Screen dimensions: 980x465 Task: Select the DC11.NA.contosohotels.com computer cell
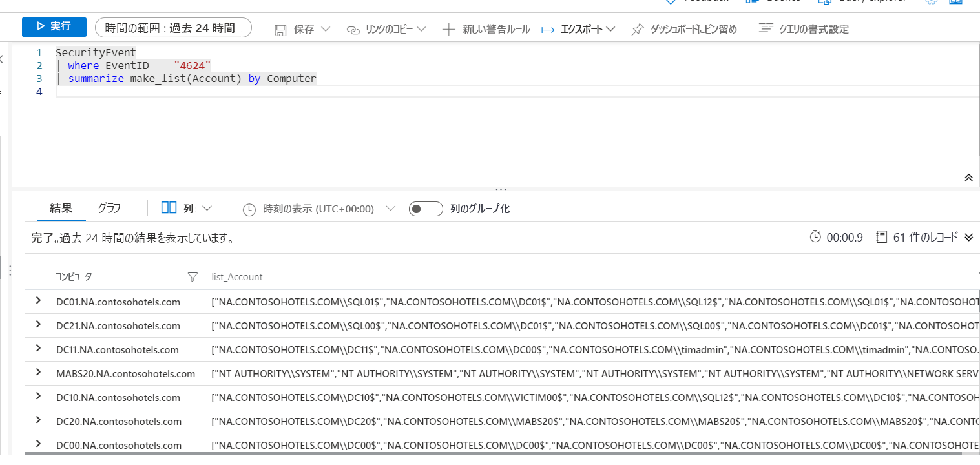click(118, 349)
